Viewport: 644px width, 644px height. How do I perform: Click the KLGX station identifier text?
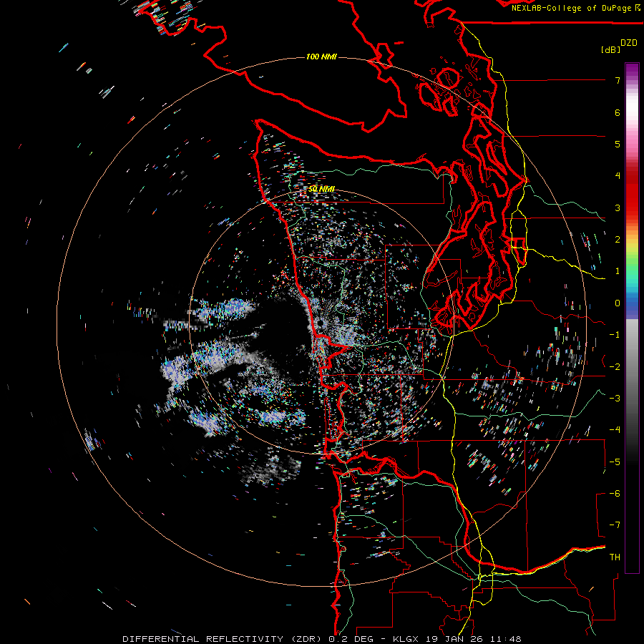point(406,639)
